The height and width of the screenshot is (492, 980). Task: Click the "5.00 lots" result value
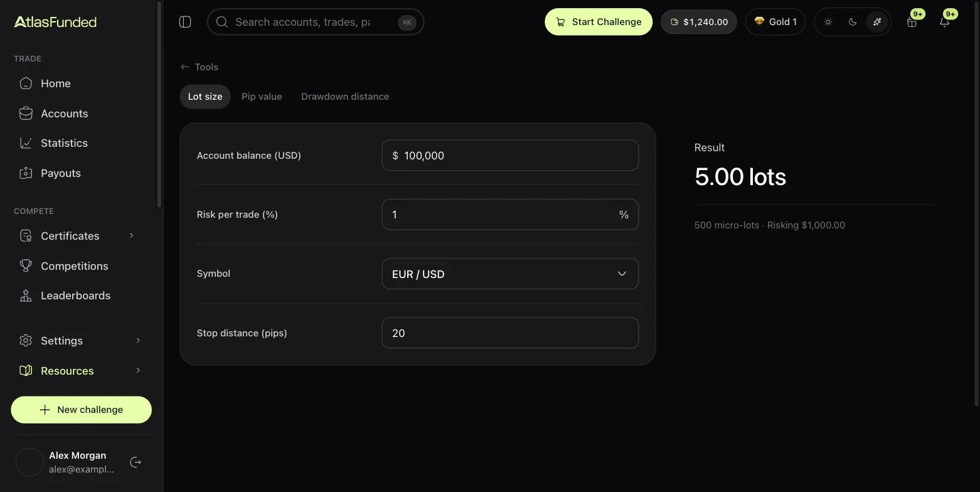click(x=740, y=177)
